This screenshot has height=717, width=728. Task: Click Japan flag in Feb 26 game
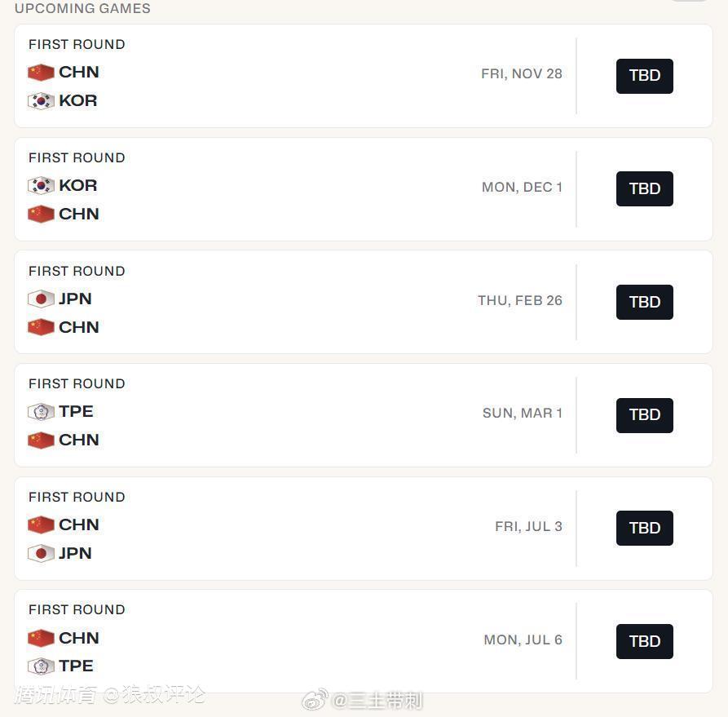41,299
